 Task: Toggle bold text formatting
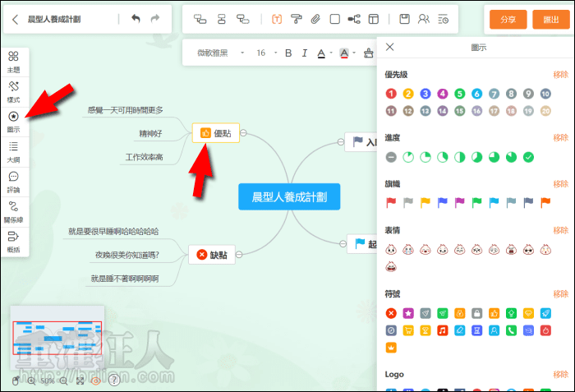pos(288,53)
